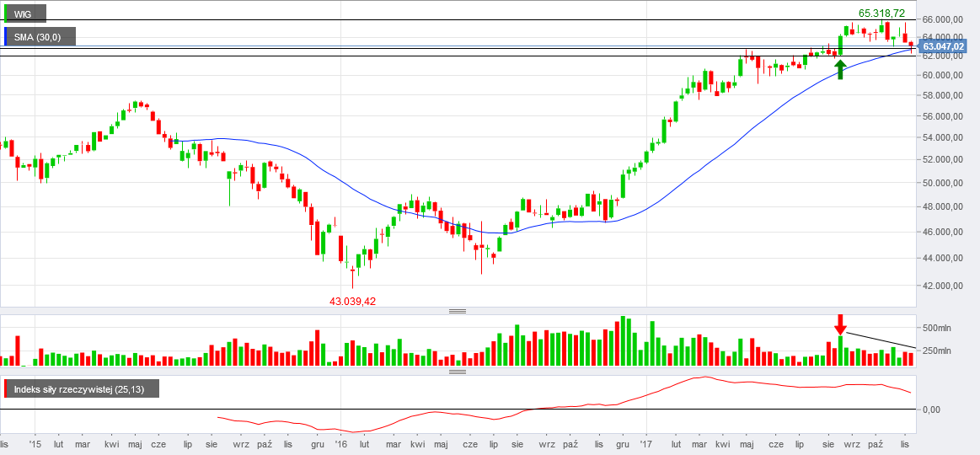Click the 58.000,00 price axis label
The height and width of the screenshot is (455, 980).
[944, 95]
